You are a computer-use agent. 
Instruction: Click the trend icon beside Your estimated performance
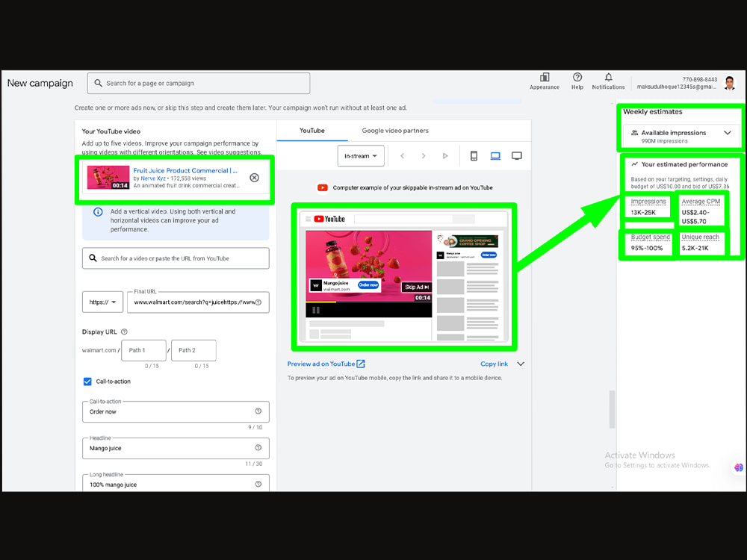tap(634, 164)
